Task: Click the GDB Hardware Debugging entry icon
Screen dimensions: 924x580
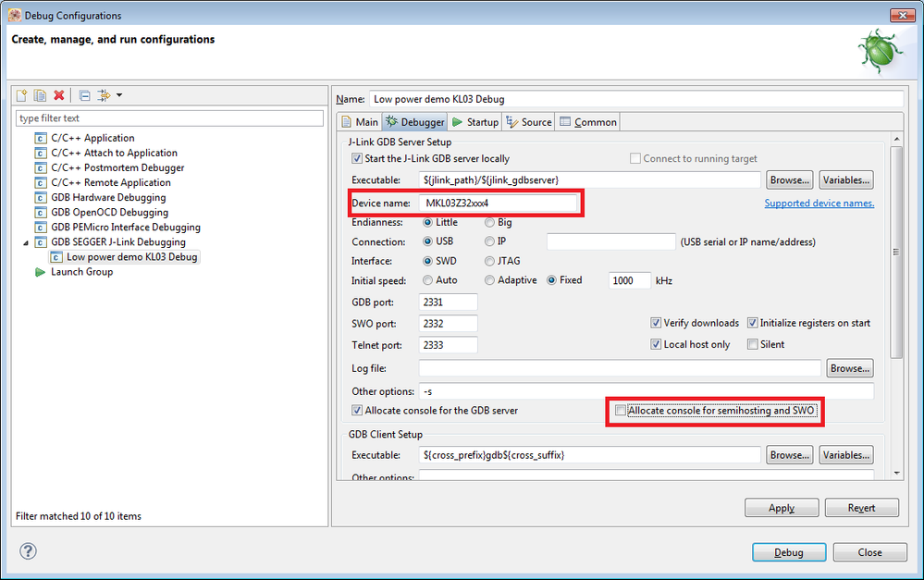Action: (39, 197)
